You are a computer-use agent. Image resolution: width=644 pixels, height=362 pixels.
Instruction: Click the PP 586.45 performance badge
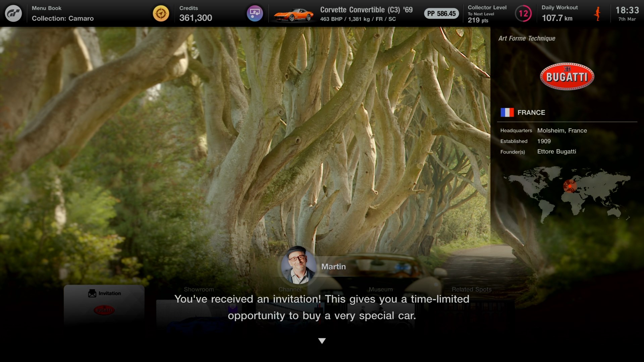(x=441, y=14)
